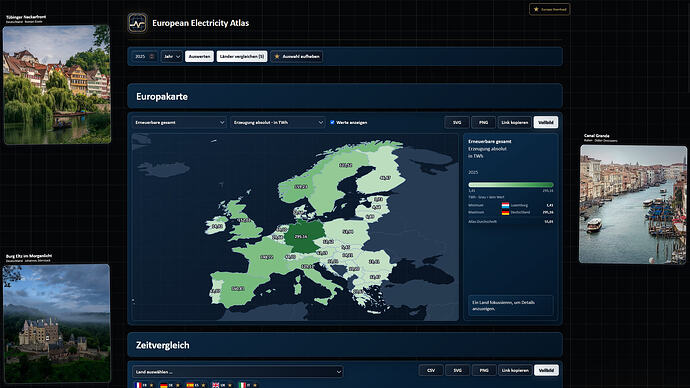Click the Germany flag chip
690x388 pixels.
coord(170,385)
